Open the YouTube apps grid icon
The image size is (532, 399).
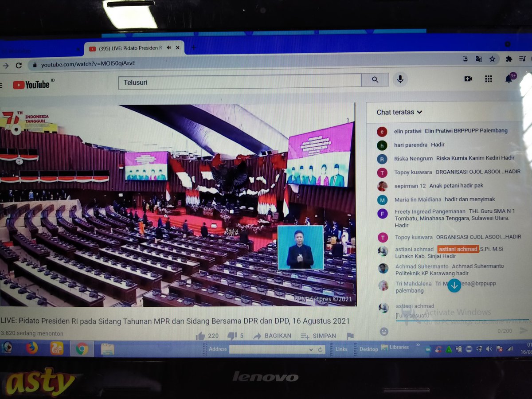[x=489, y=78]
